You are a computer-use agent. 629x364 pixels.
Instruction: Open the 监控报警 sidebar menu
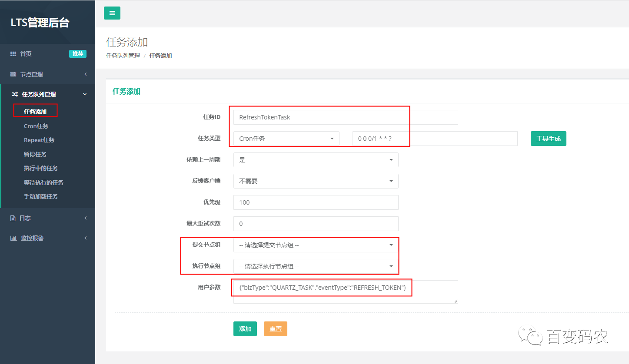[x=32, y=238]
